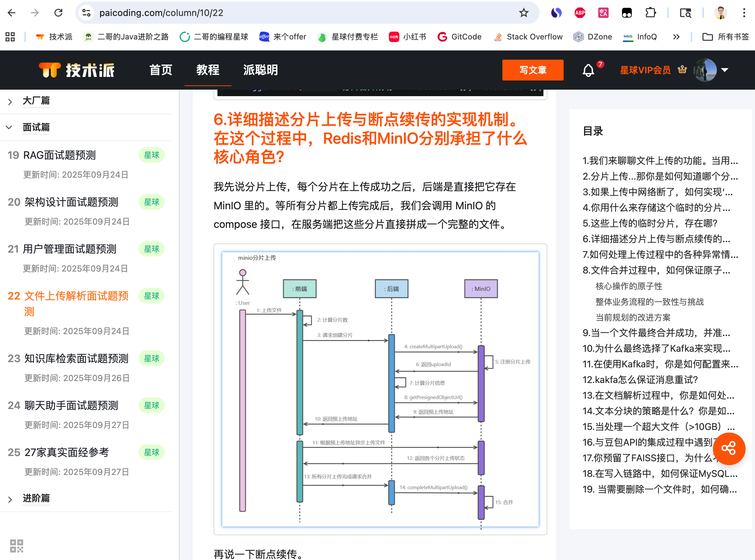Open chapter 23 知识库检索面试题预测
The height and width of the screenshot is (560, 755).
(x=76, y=358)
